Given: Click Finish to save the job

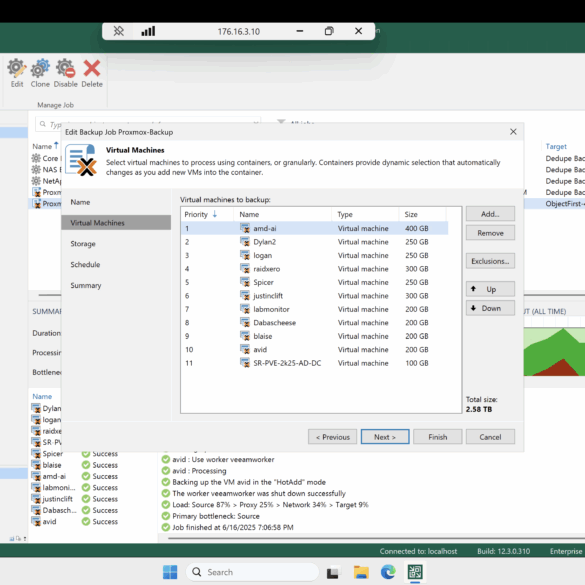Looking at the screenshot, I should point(438,437).
